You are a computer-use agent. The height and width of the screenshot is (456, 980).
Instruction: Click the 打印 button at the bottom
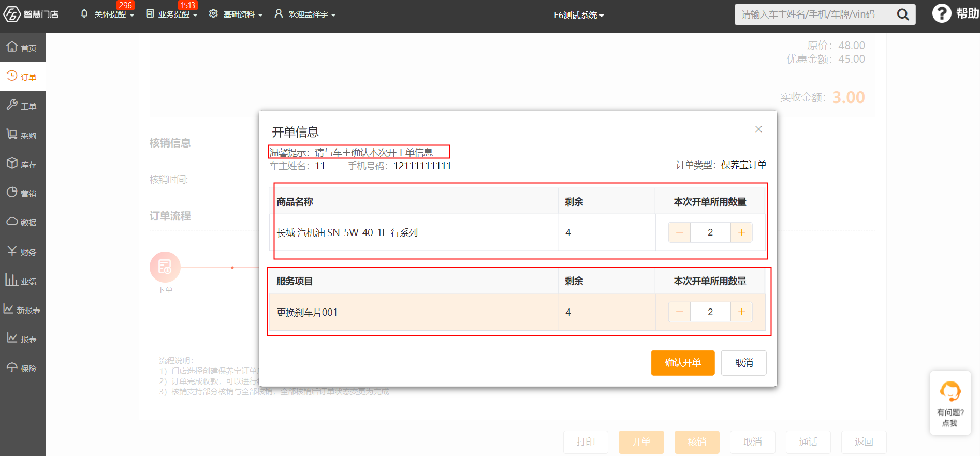pos(586,442)
